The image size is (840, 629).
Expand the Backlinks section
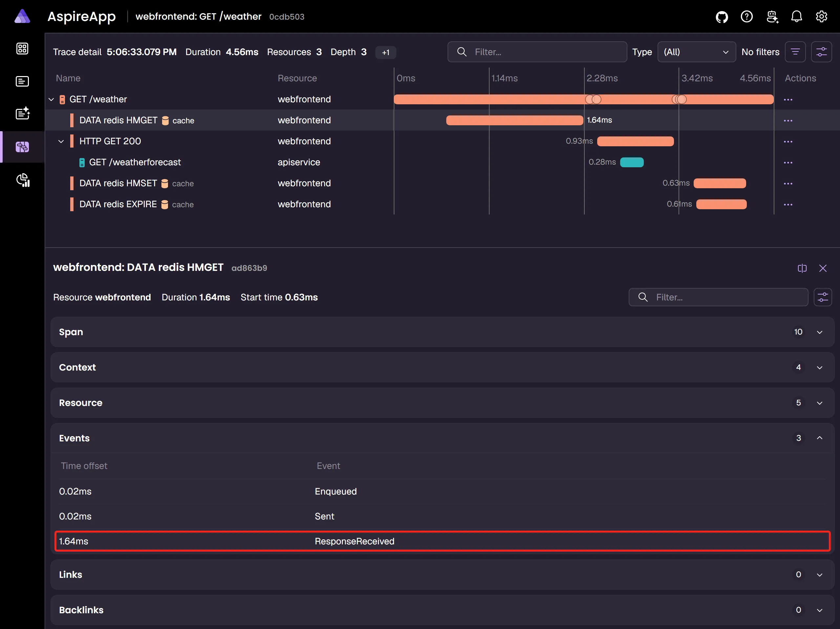coord(442,610)
